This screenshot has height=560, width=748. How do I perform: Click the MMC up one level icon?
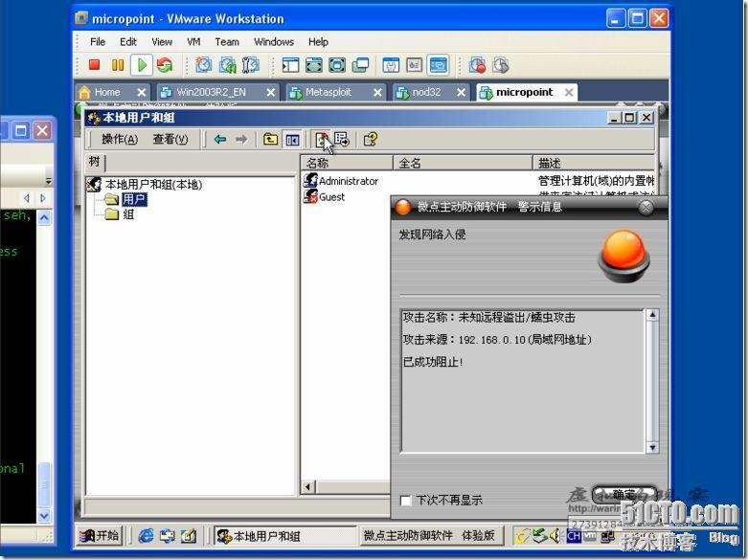point(270,140)
